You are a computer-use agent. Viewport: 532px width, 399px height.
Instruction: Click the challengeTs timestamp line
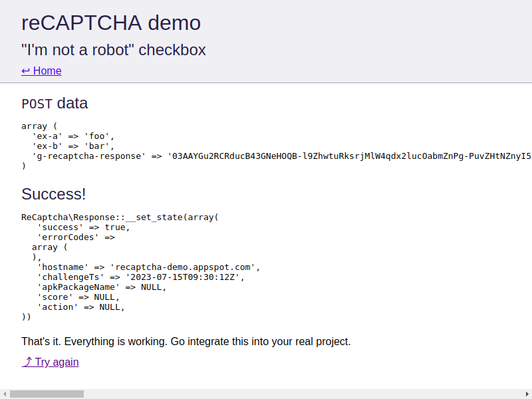click(x=141, y=277)
